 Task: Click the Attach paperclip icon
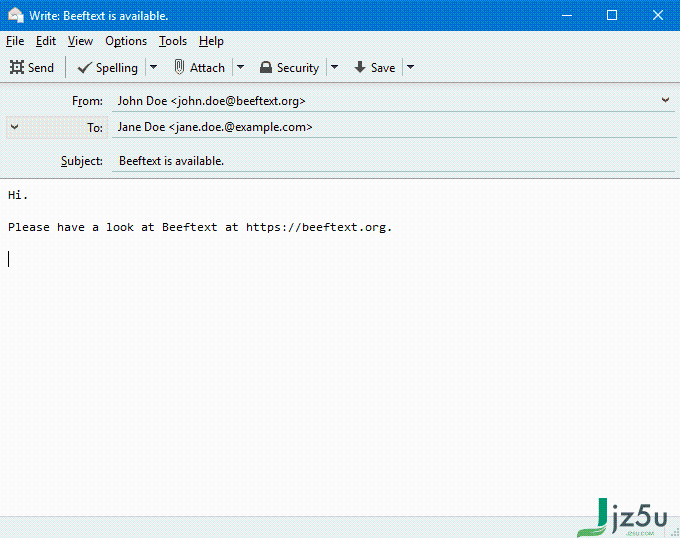[179, 67]
